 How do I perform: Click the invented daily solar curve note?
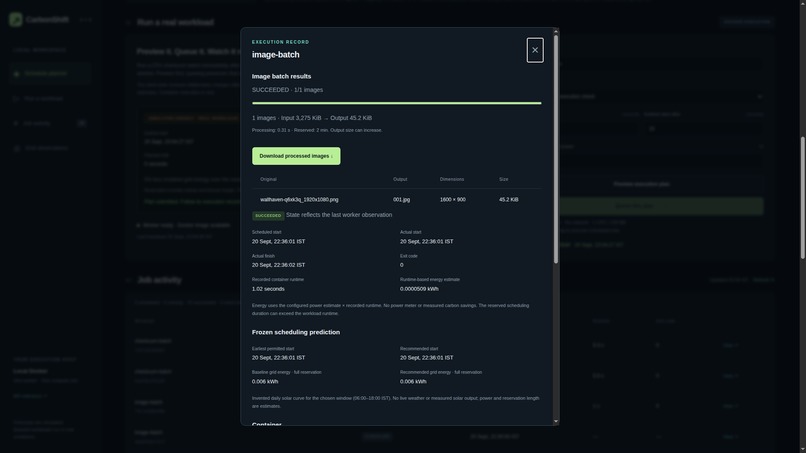pos(395,402)
